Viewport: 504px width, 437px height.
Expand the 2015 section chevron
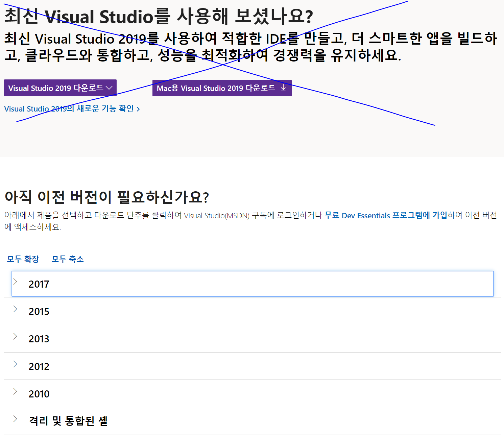tap(15, 309)
